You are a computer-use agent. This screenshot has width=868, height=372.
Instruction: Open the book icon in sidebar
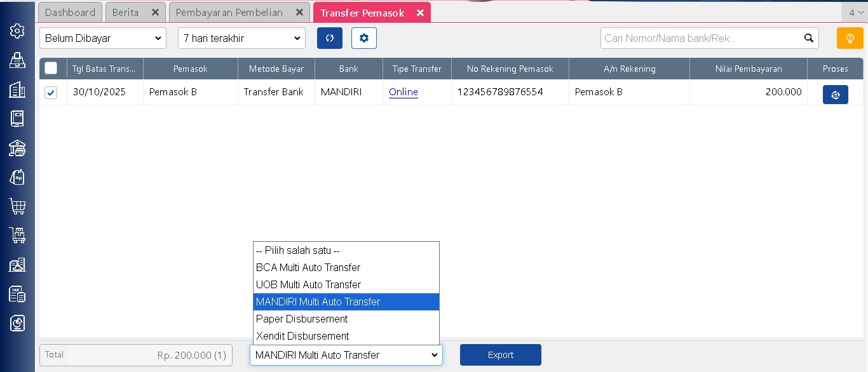click(x=17, y=119)
